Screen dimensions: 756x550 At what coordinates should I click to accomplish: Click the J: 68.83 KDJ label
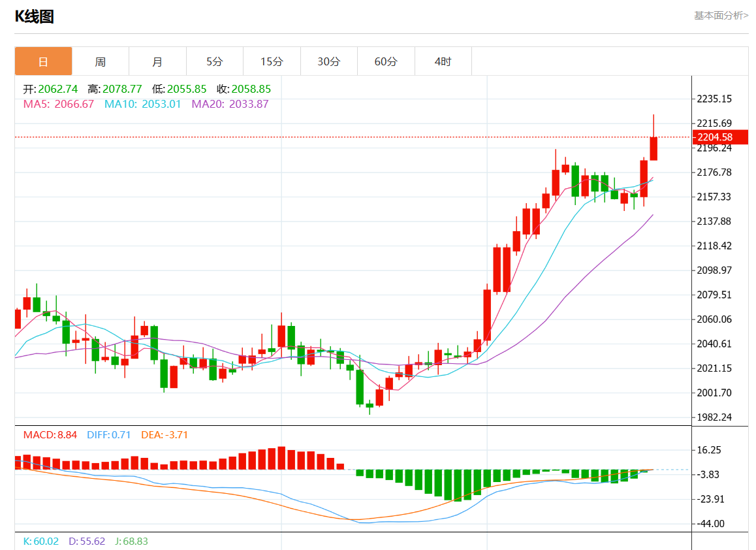(x=131, y=542)
